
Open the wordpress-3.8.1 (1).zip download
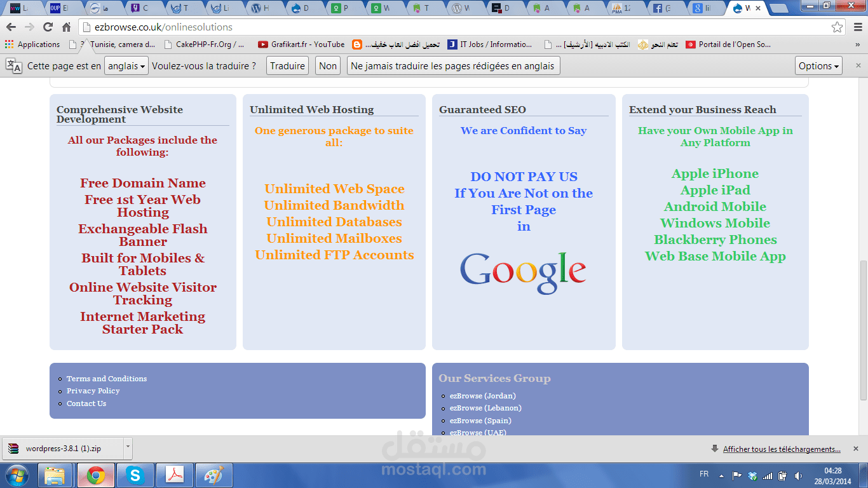[62, 449]
